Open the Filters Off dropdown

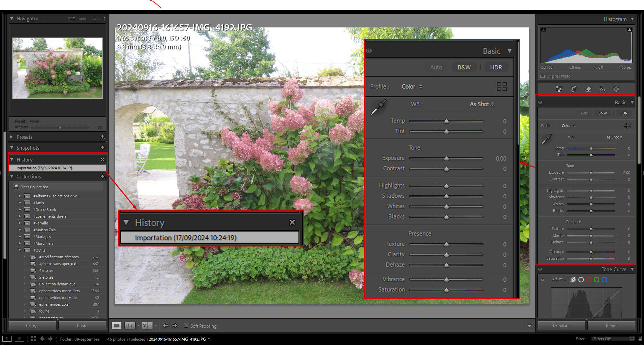coord(612,339)
